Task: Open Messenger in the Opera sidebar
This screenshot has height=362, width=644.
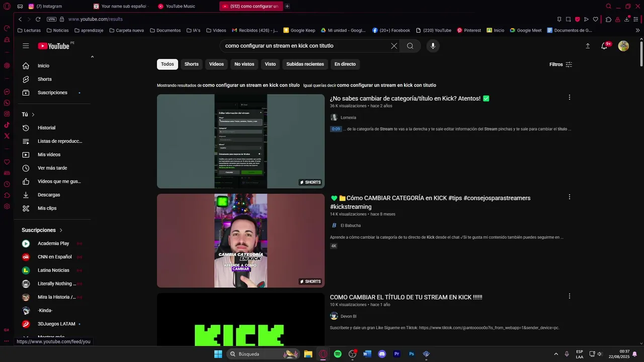Action: [x=7, y=92]
